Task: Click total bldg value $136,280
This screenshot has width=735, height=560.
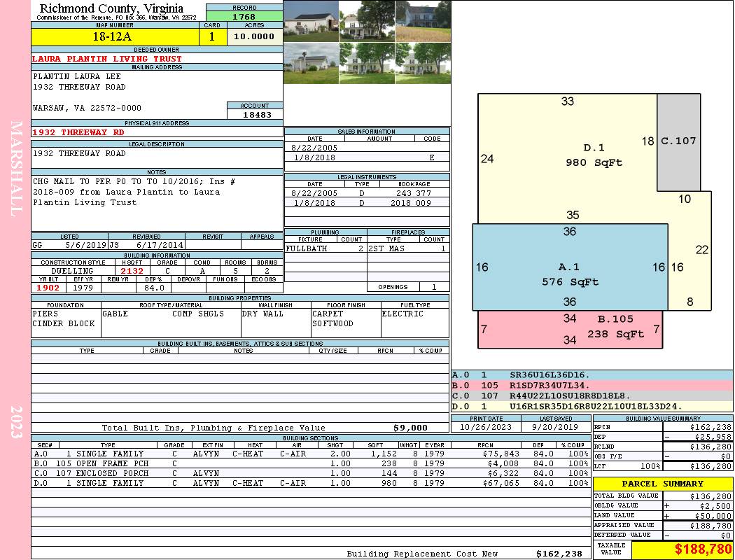Action: (x=710, y=496)
